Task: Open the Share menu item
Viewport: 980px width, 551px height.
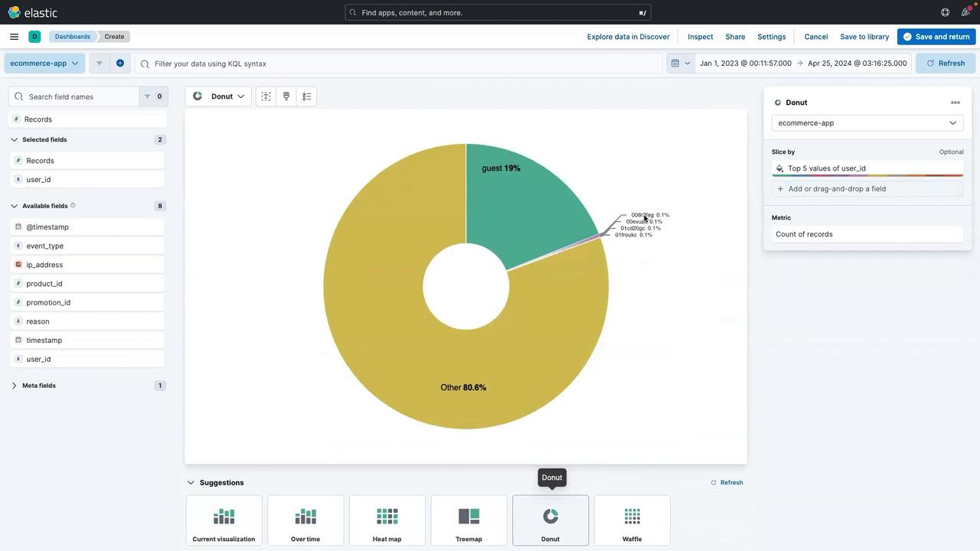Action: [x=735, y=37]
